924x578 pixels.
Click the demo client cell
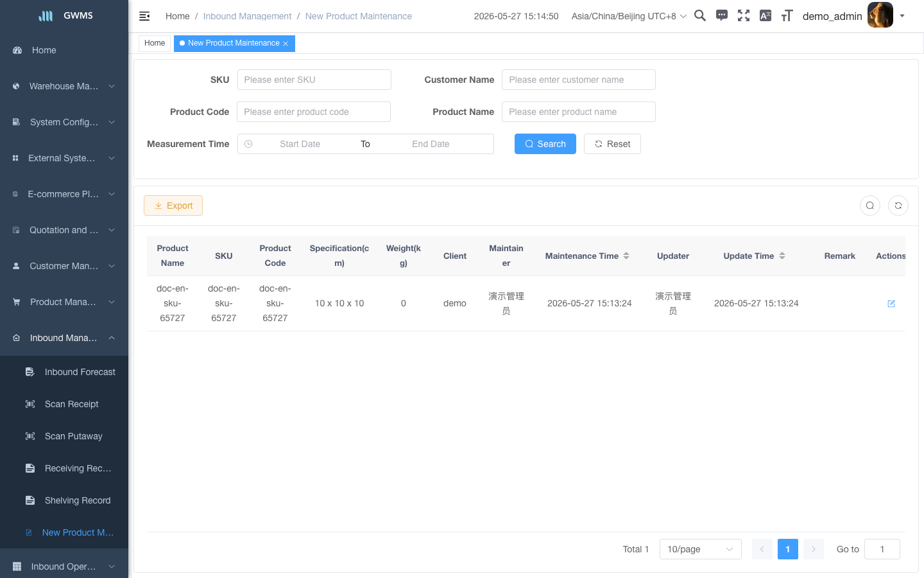point(455,303)
